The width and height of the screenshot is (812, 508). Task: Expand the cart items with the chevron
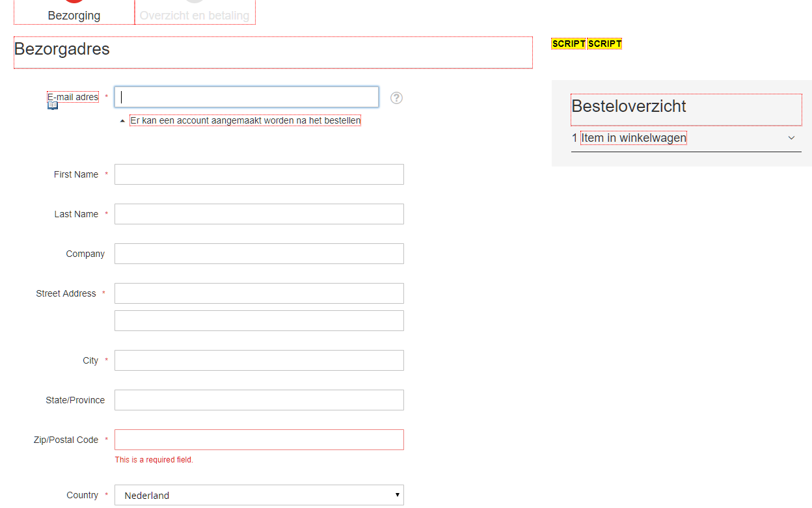pyautogui.click(x=791, y=138)
